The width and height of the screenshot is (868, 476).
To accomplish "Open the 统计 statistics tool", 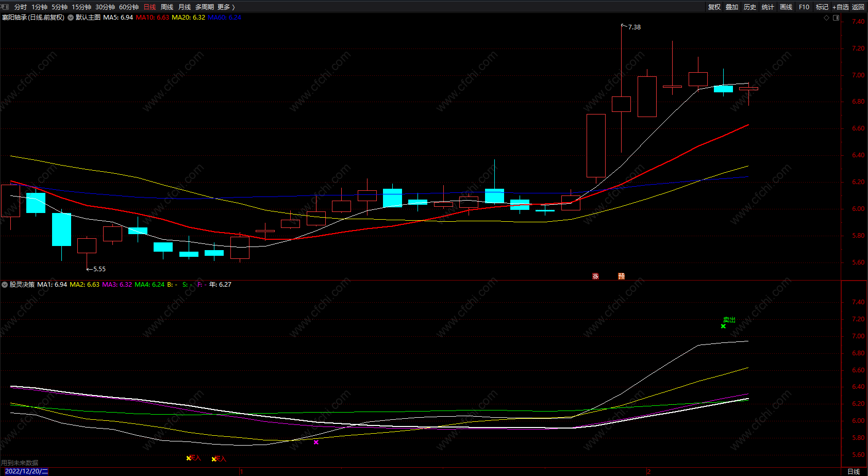I will (768, 7).
